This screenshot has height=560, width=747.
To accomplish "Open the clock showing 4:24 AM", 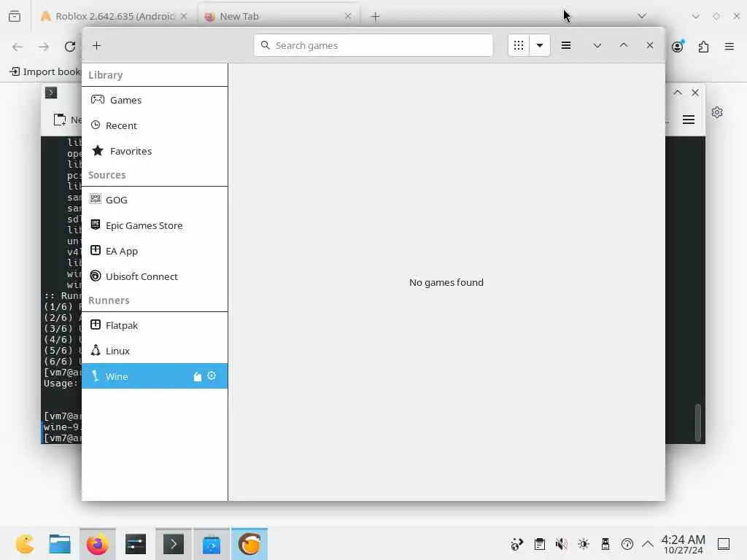I will [683, 544].
